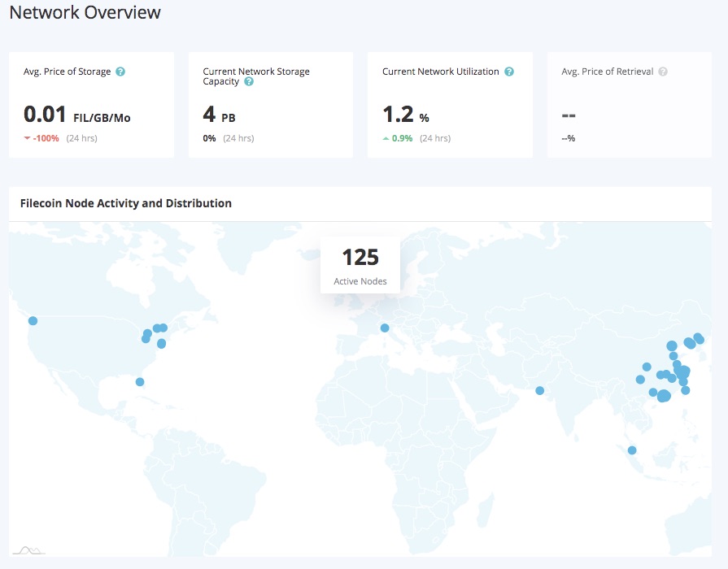Click the Avg. Price of Retrieval label
Image resolution: width=728 pixels, height=569 pixels.
coord(608,72)
